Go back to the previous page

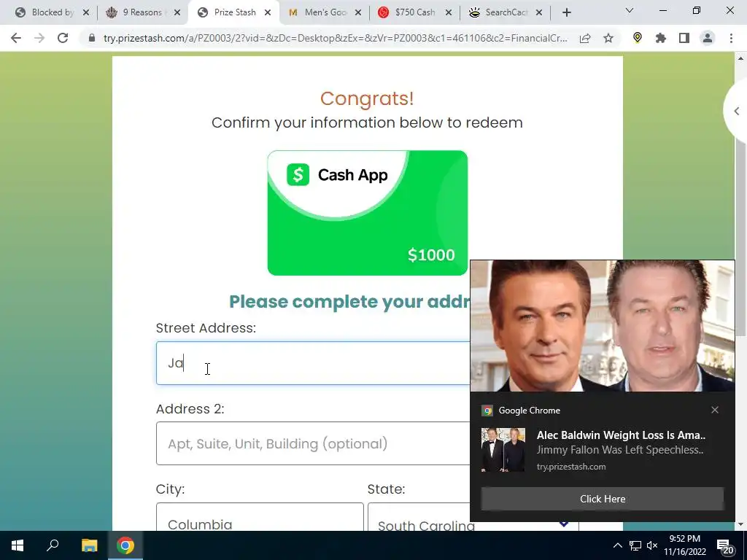click(16, 38)
